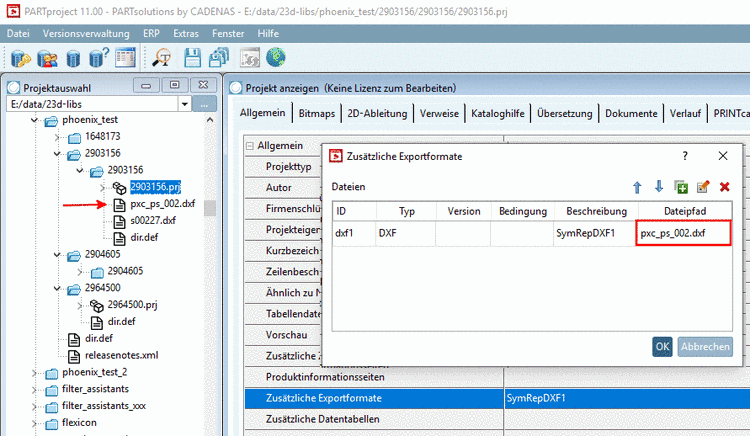Click the save all multiple disks icon

click(x=219, y=58)
